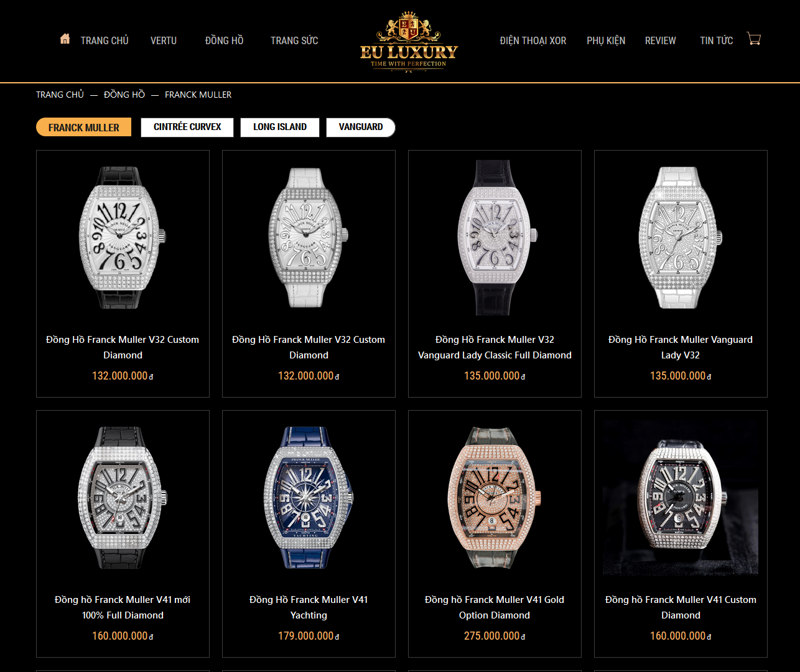
Task: Go to the TRANG SỨC menu
Action: click(x=294, y=40)
